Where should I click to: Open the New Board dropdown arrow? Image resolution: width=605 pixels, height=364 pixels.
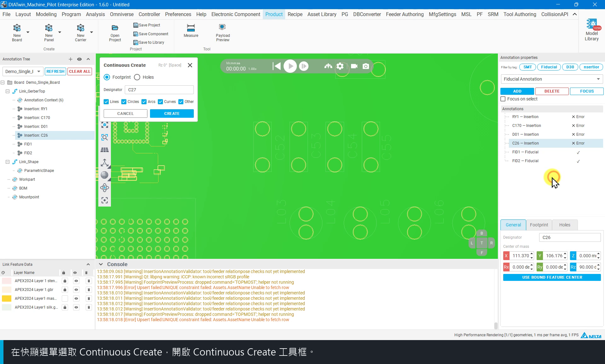[x=28, y=32]
